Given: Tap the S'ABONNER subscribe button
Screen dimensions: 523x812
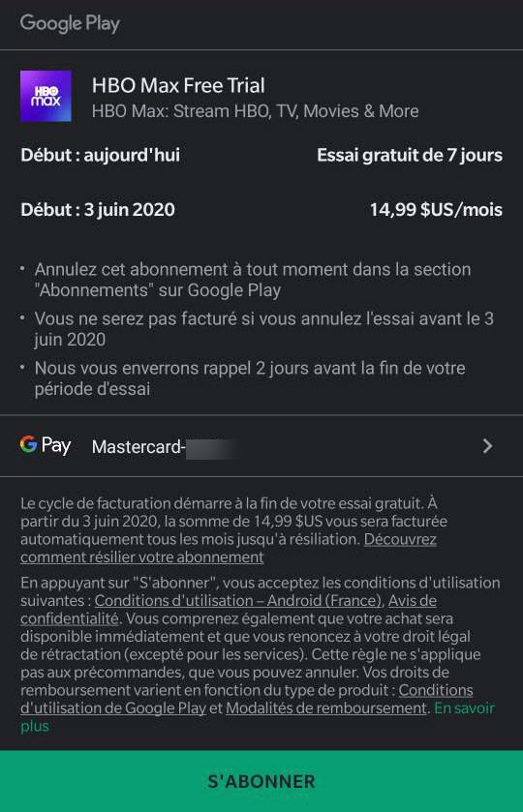Looking at the screenshot, I should pyautogui.click(x=261, y=781).
